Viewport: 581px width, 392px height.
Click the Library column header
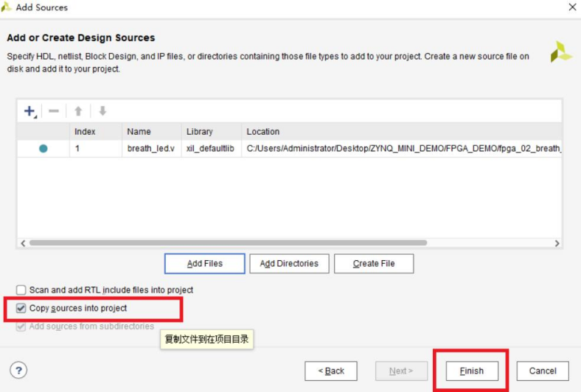tap(199, 132)
